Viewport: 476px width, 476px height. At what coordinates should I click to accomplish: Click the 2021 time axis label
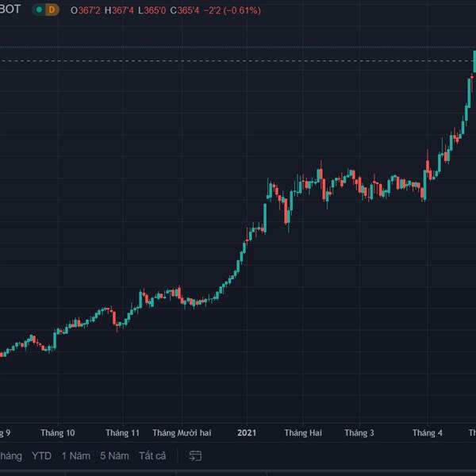247,433
